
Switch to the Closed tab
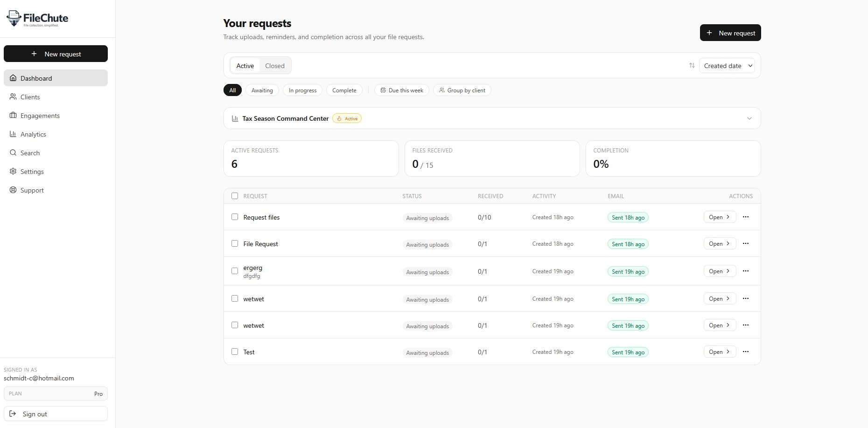coord(275,66)
